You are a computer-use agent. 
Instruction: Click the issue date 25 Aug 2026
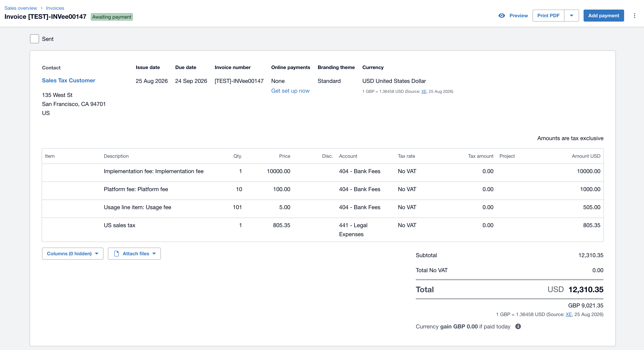pos(151,81)
